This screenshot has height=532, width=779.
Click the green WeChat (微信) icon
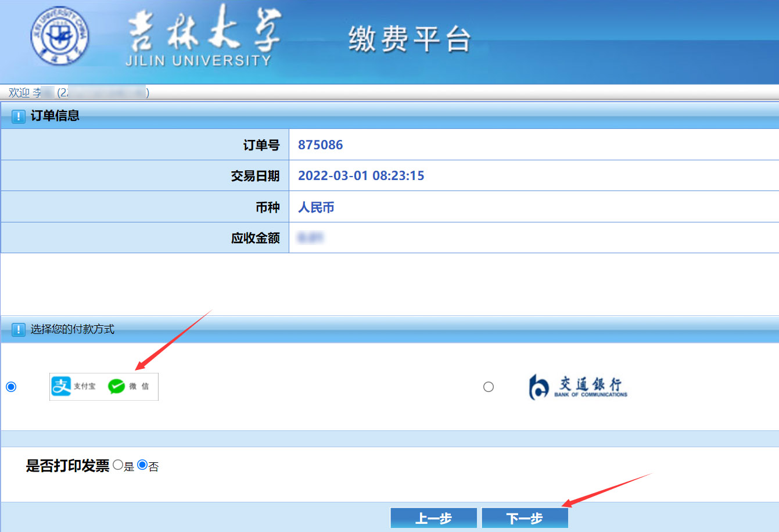pyautogui.click(x=117, y=386)
